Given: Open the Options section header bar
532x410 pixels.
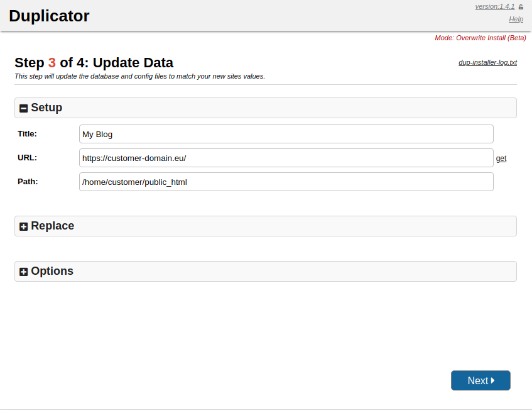Looking at the screenshot, I should [265, 271].
